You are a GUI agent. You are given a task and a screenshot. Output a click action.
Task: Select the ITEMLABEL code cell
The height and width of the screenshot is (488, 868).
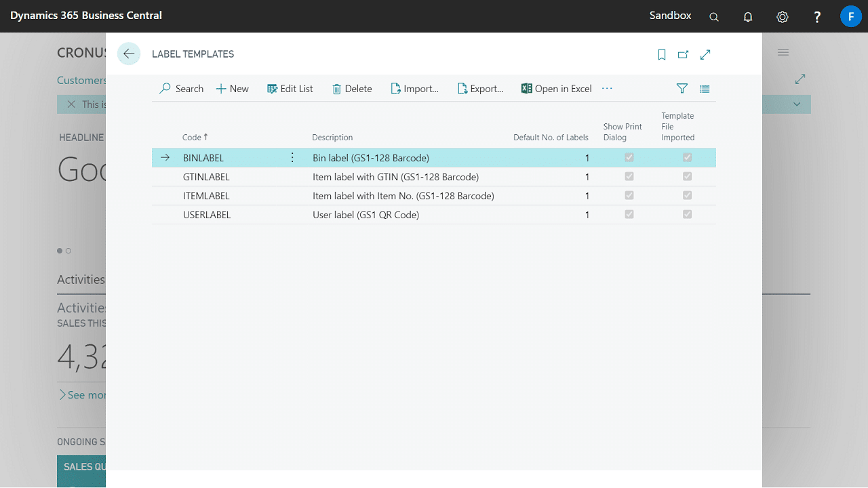point(207,196)
